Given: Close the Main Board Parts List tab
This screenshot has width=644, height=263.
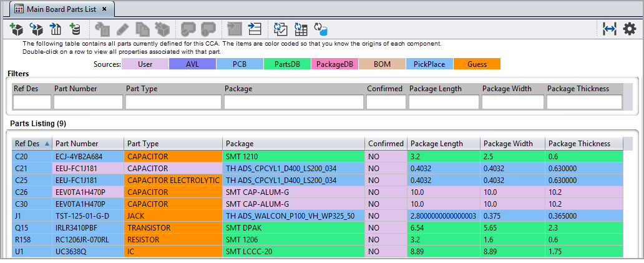Looking at the screenshot, I should pyautogui.click(x=104, y=9).
